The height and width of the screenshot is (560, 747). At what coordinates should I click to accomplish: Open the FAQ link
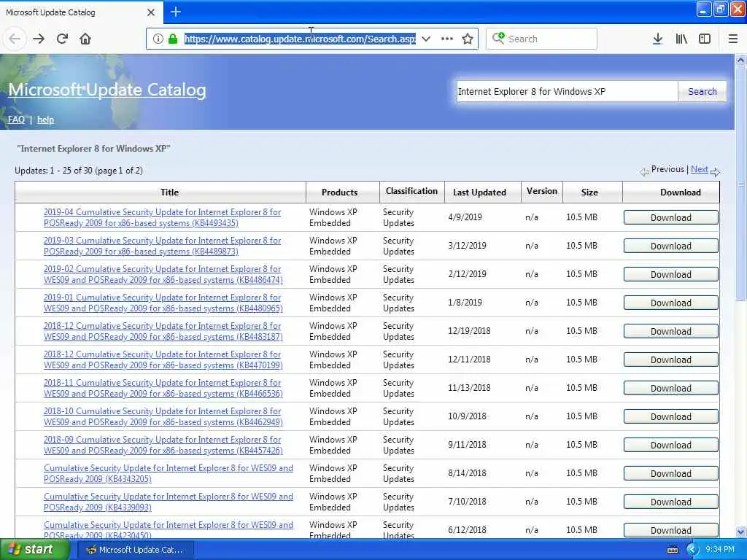pos(16,120)
